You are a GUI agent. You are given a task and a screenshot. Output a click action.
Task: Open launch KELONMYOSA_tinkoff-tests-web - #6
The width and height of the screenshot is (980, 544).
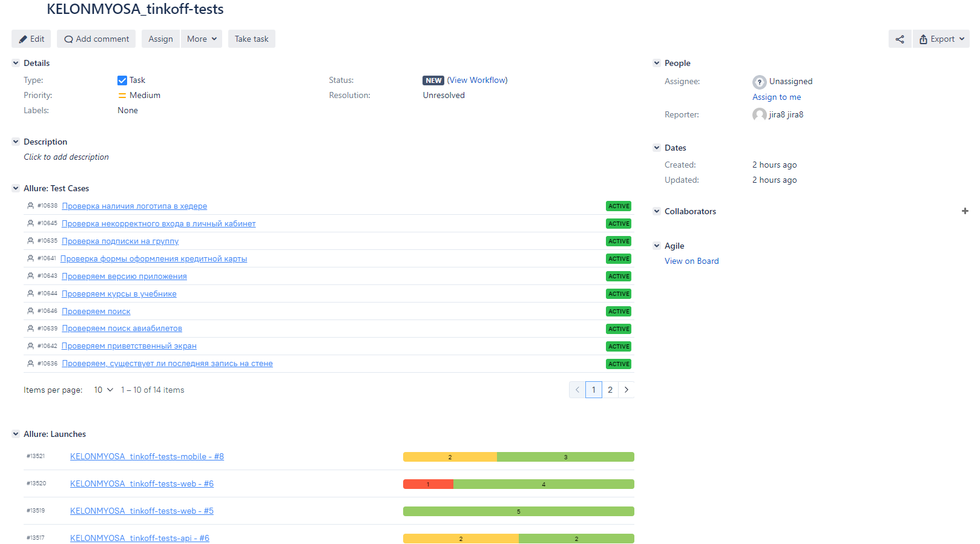click(142, 483)
